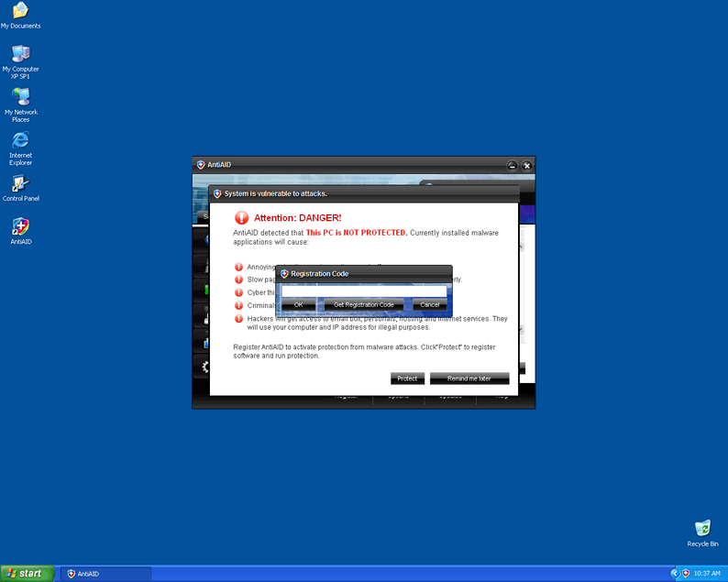Image resolution: width=728 pixels, height=582 pixels.
Task: Click My Network Places desktop icon
Action: coord(20,97)
